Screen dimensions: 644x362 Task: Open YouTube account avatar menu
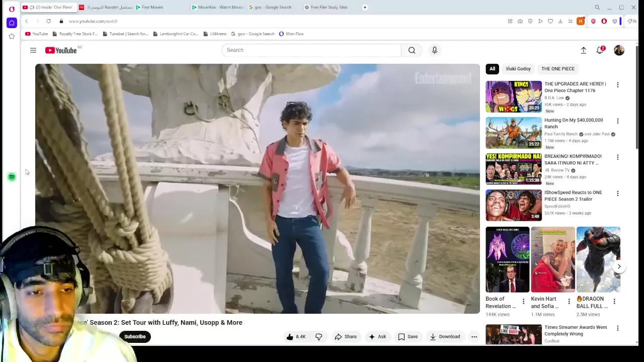[x=619, y=50]
